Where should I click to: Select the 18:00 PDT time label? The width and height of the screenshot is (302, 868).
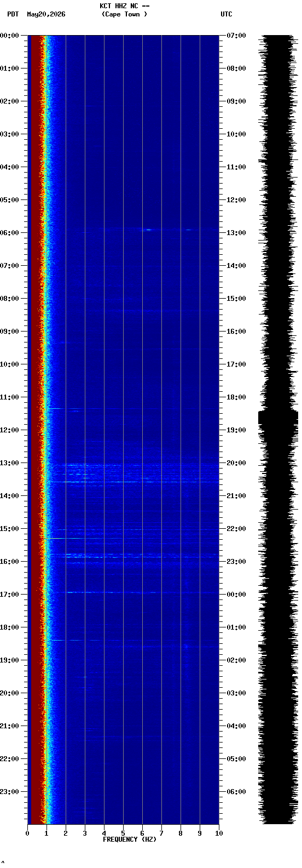point(9,627)
